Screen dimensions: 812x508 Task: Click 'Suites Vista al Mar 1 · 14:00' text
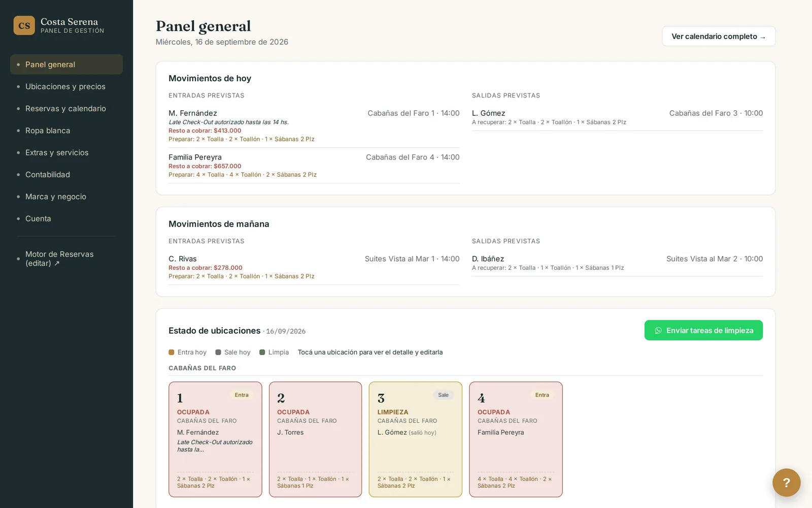(412, 259)
